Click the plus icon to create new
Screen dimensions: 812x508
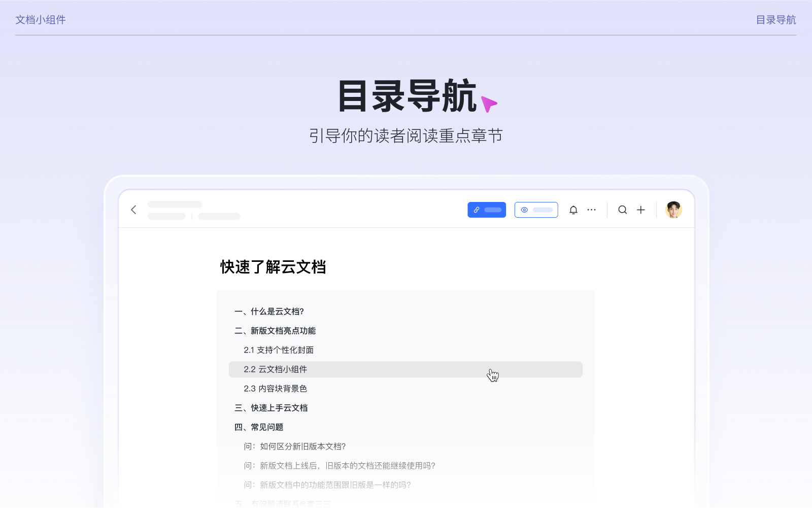pyautogui.click(x=641, y=210)
